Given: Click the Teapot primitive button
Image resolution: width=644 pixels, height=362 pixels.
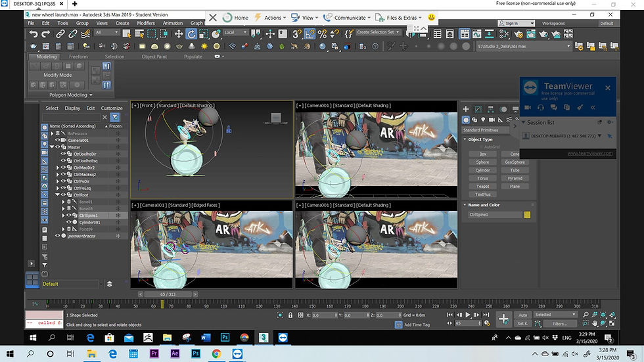Looking at the screenshot, I should coord(482,187).
